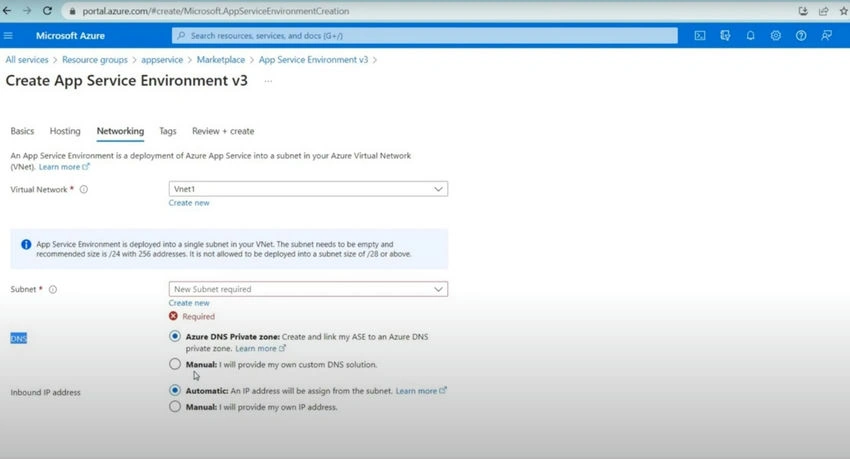Click the red Required error icon

(x=173, y=316)
